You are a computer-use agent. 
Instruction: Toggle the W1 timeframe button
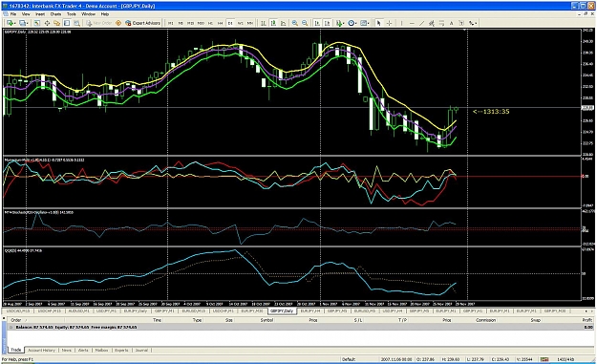tap(241, 23)
